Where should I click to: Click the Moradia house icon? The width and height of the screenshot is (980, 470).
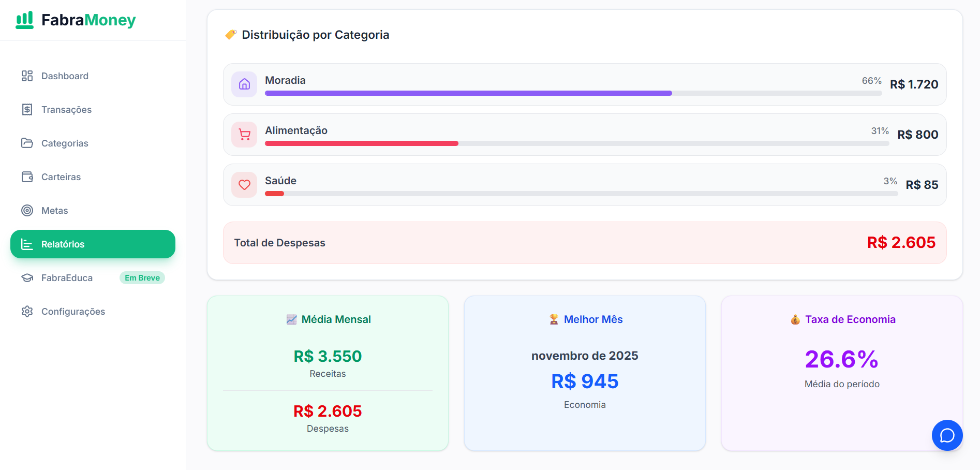[x=244, y=84]
